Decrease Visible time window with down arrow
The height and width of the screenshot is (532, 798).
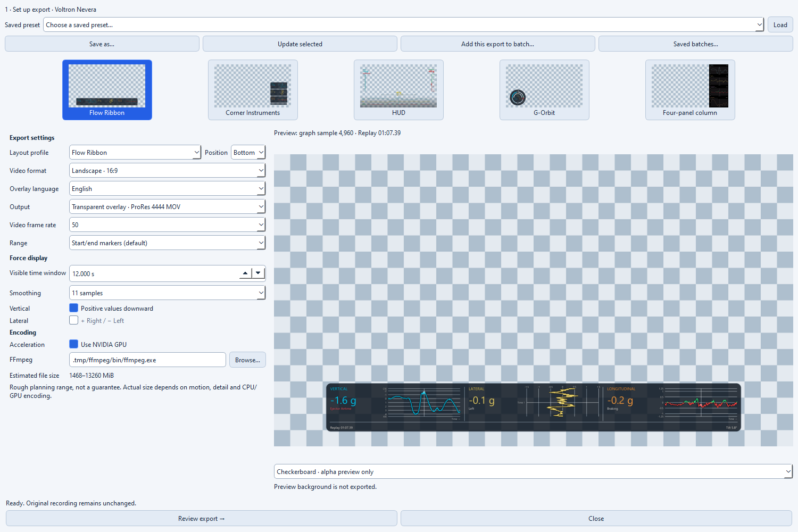258,273
